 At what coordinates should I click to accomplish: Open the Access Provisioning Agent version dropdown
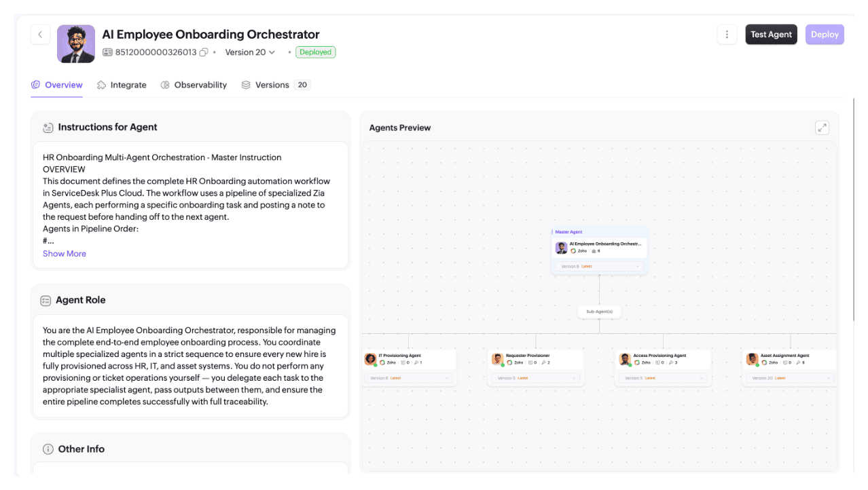[x=664, y=378]
